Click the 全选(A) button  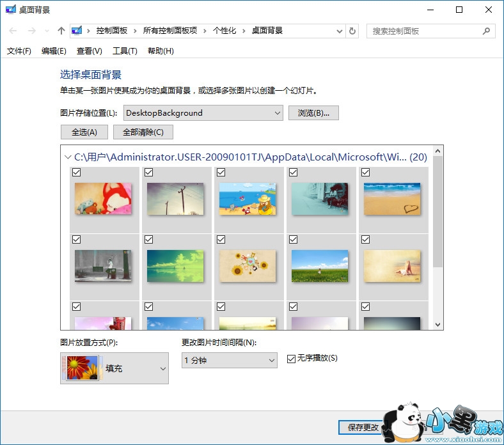coord(84,132)
